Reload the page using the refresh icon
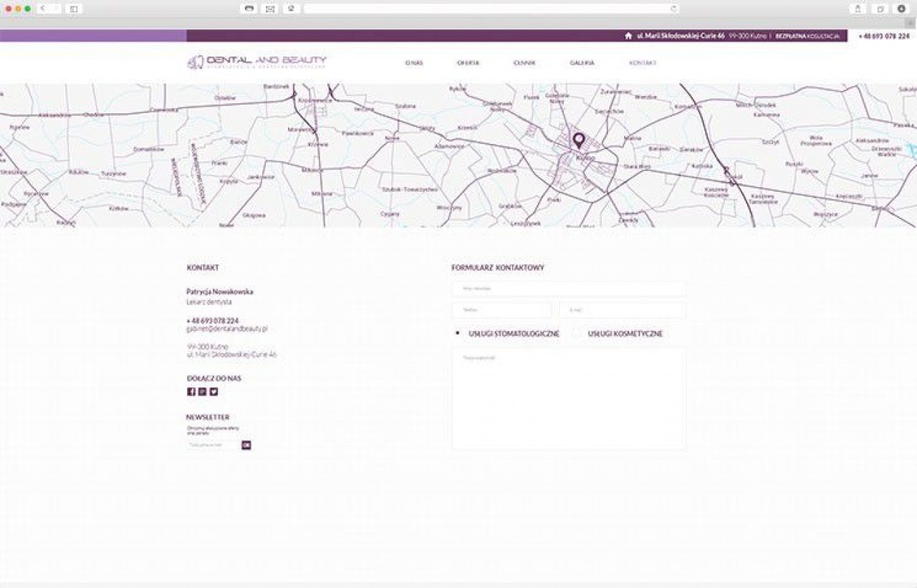The width and height of the screenshot is (917, 588). pyautogui.click(x=673, y=9)
